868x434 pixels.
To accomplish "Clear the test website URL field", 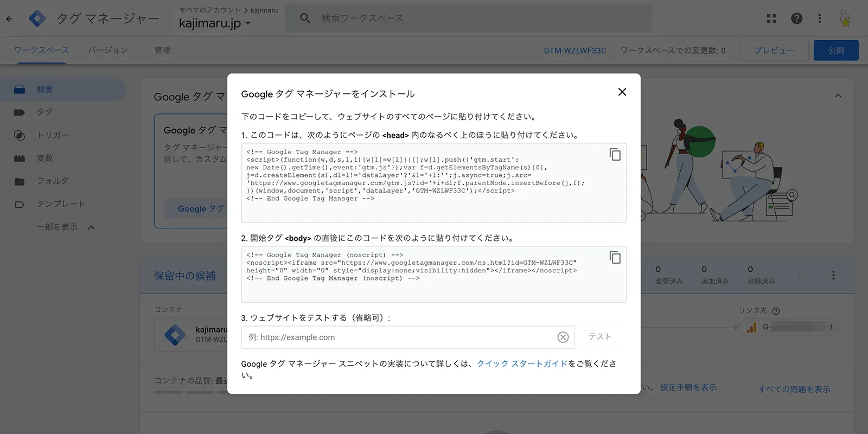I will click(x=563, y=337).
